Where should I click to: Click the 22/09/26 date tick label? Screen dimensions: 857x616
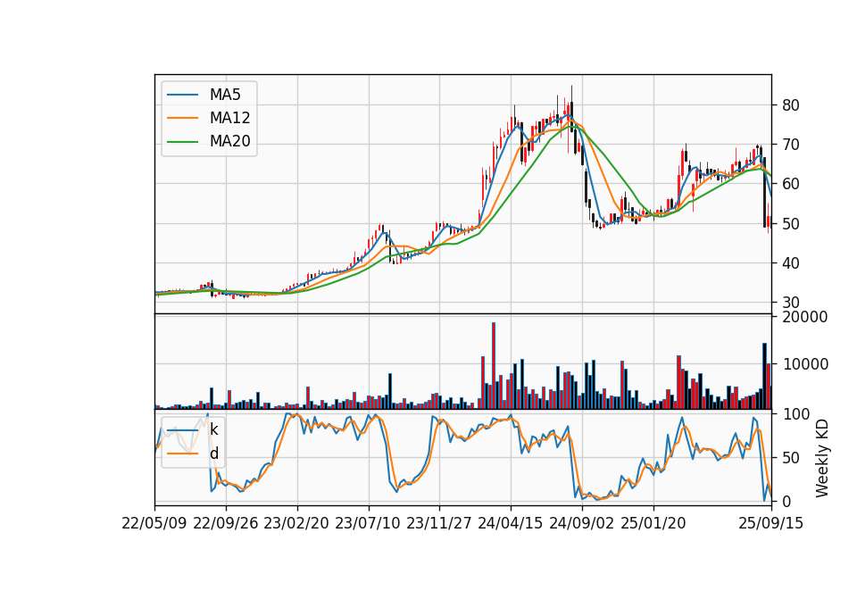(226, 523)
